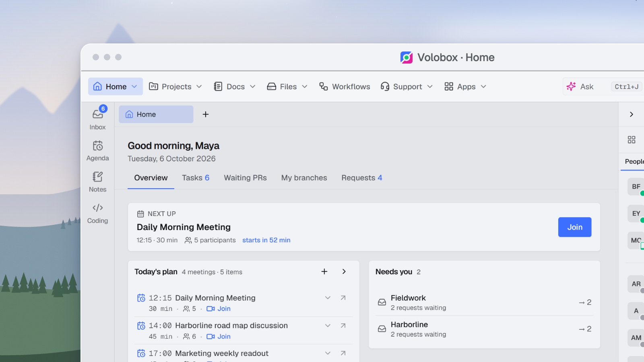Viewport: 644px width, 362px height.
Task: Switch to the My branches tab
Action: [304, 178]
